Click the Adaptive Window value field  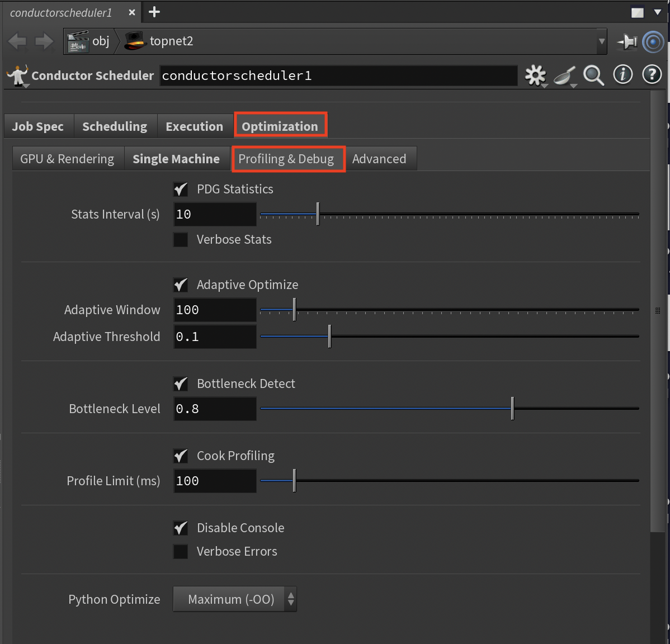(x=215, y=310)
